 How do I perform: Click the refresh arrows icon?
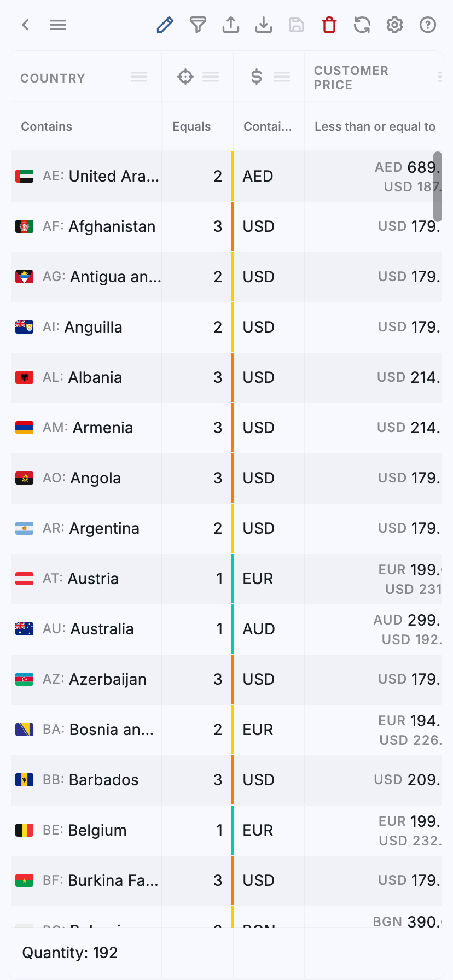click(362, 25)
